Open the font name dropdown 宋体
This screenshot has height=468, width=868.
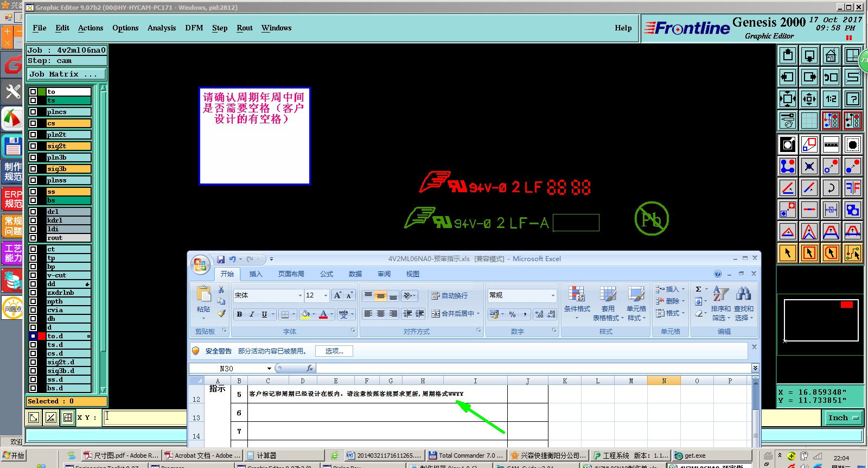click(300, 295)
